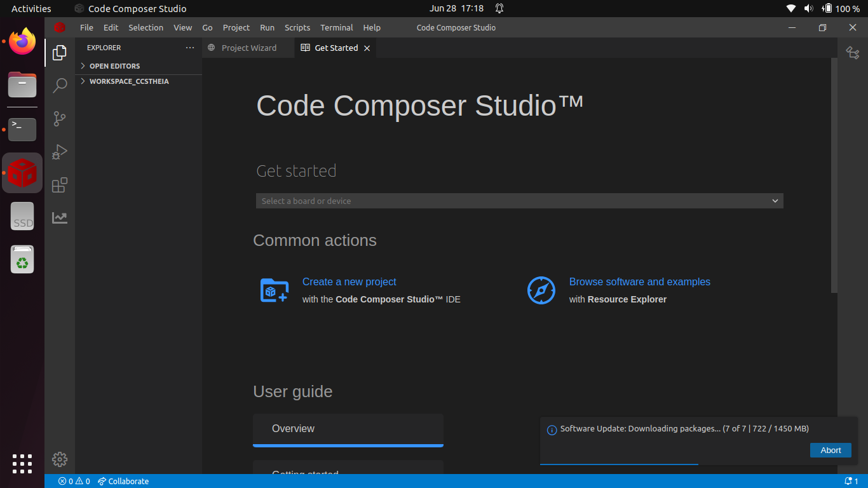
Task: Click Browse software and examples link
Action: coord(640,281)
